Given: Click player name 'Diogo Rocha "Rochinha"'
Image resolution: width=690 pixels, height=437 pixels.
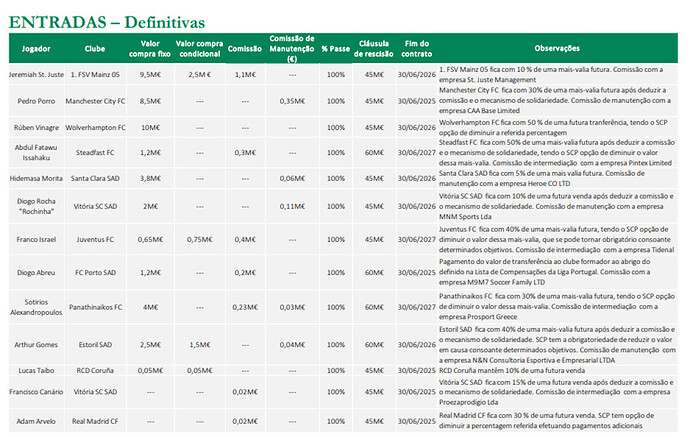Looking at the screenshot, I should [36, 206].
